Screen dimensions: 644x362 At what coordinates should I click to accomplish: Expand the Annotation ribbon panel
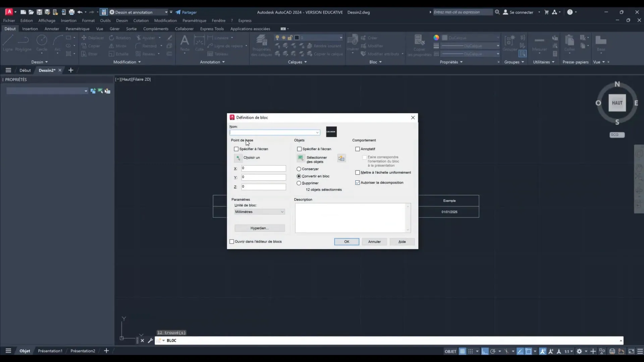click(212, 62)
